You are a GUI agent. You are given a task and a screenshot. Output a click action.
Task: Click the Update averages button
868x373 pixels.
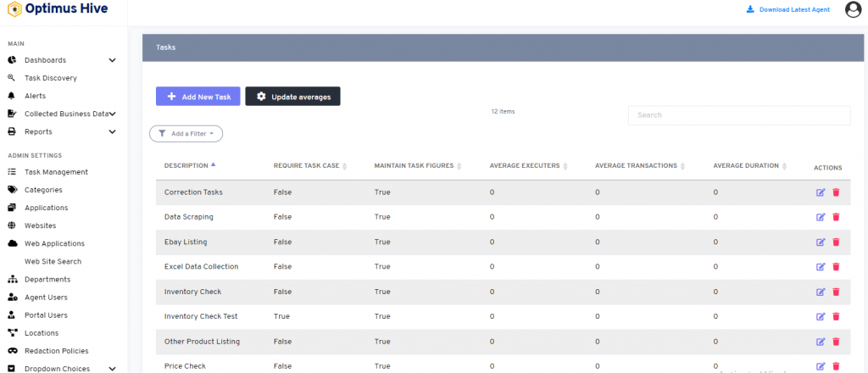292,97
